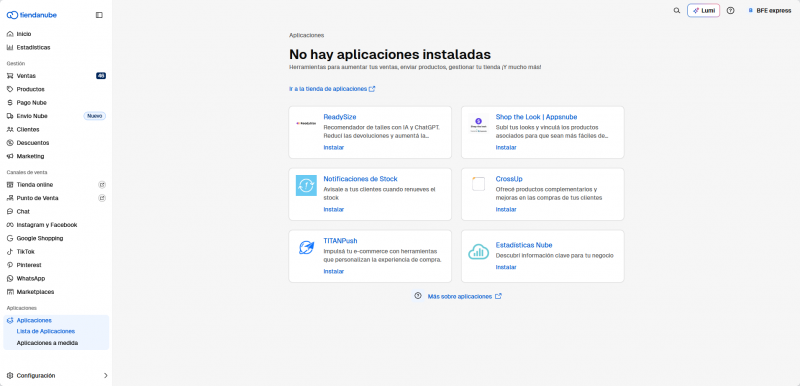800x386 pixels.
Task: Click the Chat bubble icon
Action: 10,212
